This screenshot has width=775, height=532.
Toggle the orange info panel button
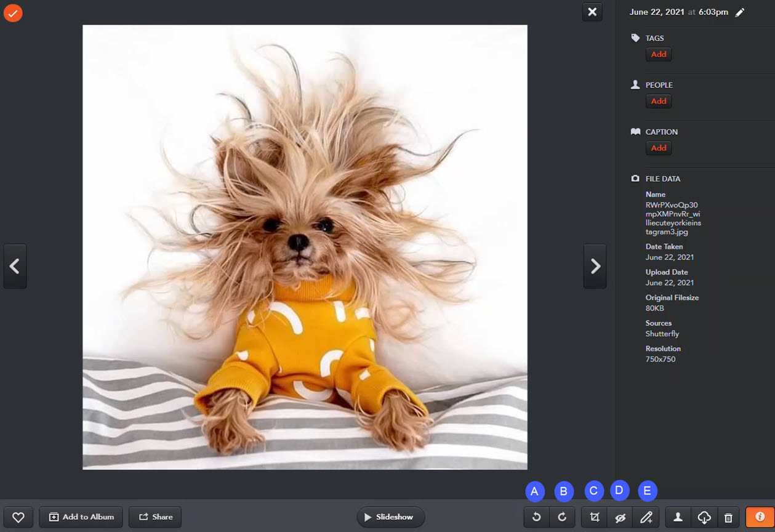coord(758,517)
